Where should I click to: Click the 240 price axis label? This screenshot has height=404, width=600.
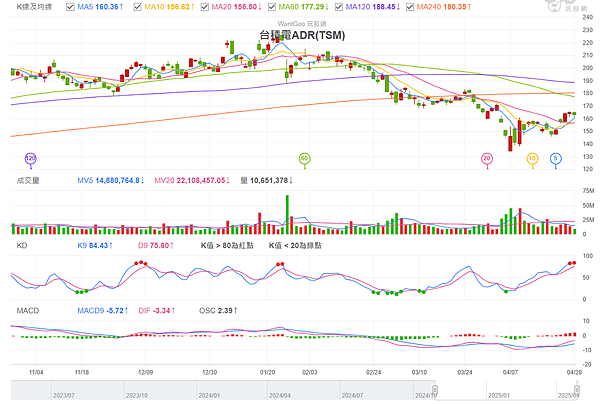[587, 17]
